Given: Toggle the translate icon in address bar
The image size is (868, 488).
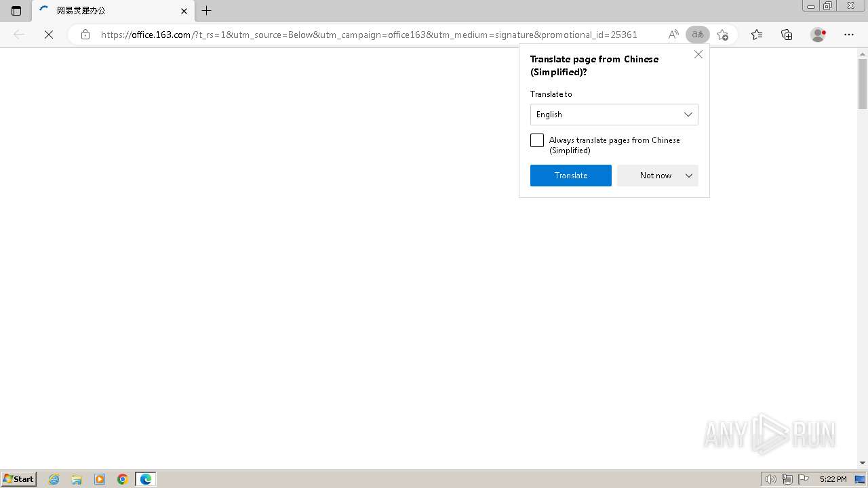Looking at the screenshot, I should (x=698, y=35).
